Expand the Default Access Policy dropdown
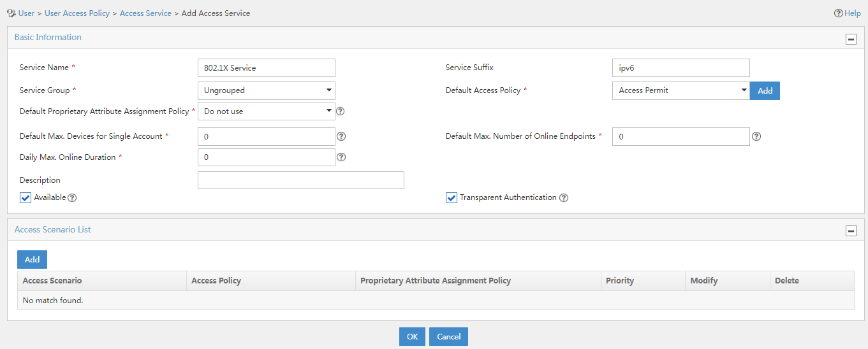The width and height of the screenshot is (868, 349). pos(680,90)
